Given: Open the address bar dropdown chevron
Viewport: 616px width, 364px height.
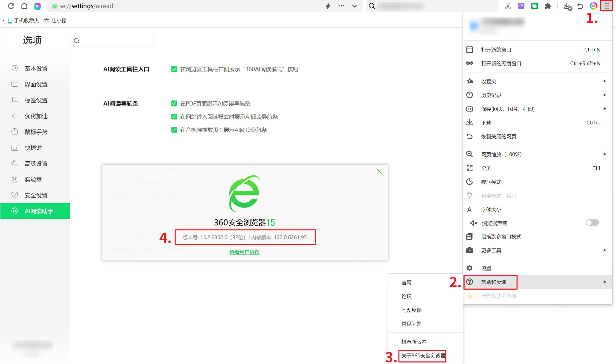Looking at the screenshot, I should 355,6.
